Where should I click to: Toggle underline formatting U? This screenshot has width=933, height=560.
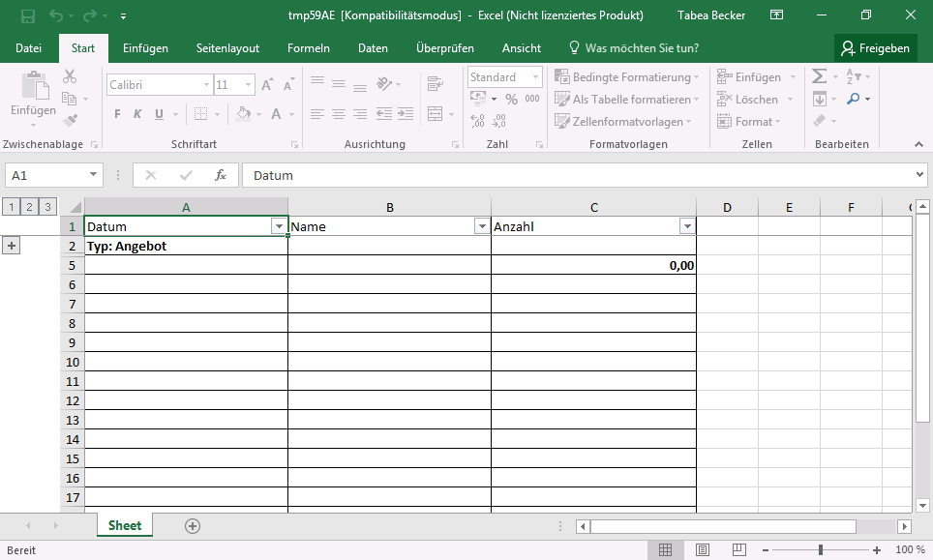click(159, 114)
